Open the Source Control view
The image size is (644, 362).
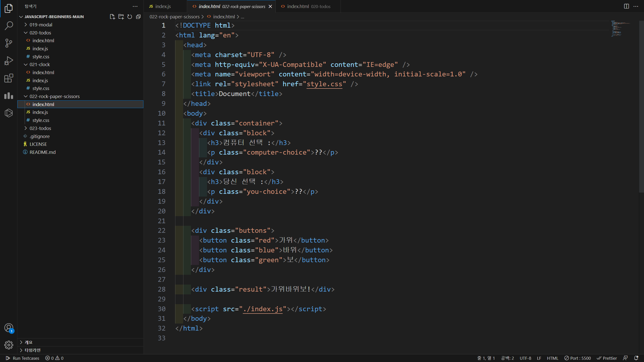coord(9,43)
